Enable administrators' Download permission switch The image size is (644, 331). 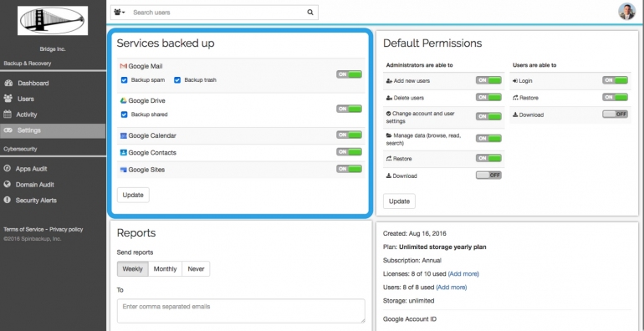pos(488,176)
